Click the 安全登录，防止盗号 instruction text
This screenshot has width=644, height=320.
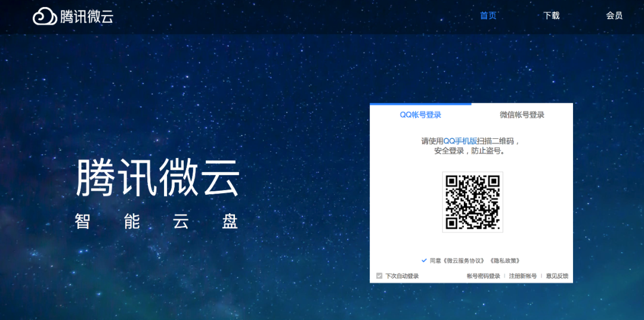(x=469, y=151)
